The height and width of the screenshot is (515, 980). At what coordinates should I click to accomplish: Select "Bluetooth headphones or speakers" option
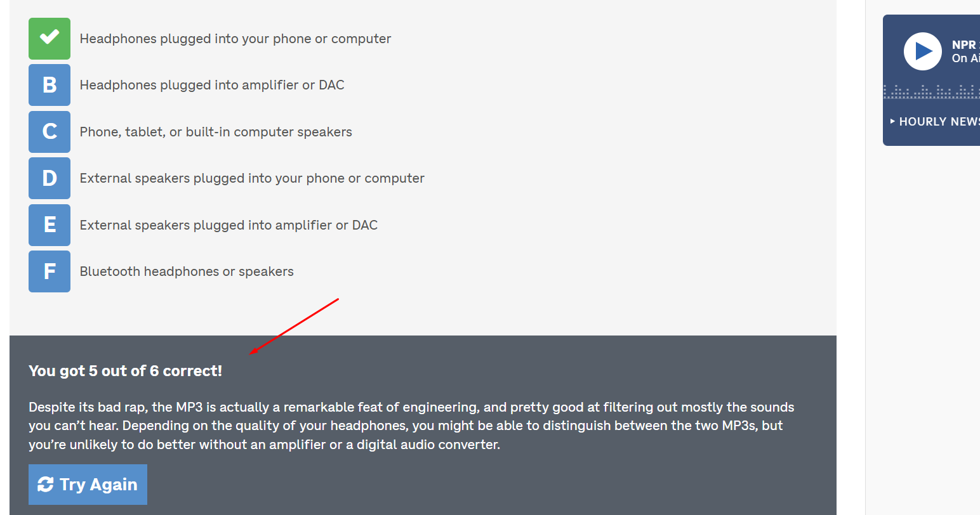[187, 271]
